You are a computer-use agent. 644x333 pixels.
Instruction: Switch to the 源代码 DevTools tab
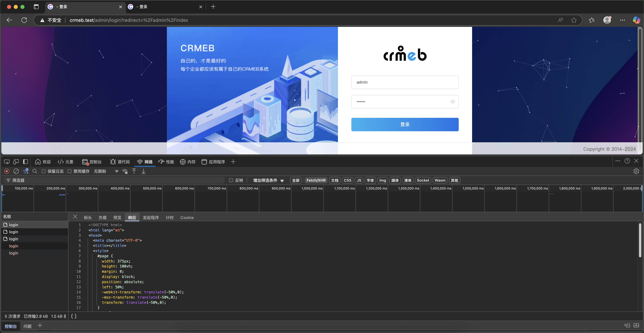(120, 162)
